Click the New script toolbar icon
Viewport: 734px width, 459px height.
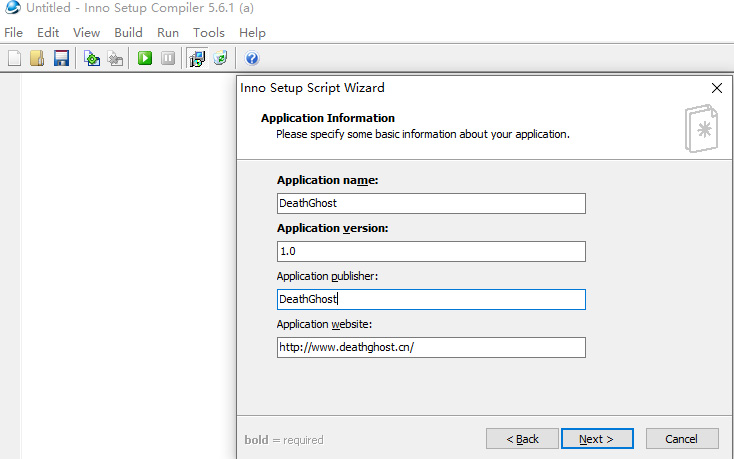15,58
